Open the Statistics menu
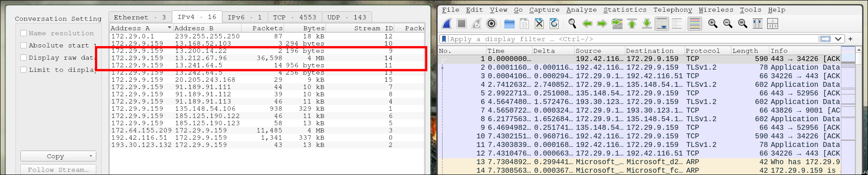 click(x=625, y=9)
